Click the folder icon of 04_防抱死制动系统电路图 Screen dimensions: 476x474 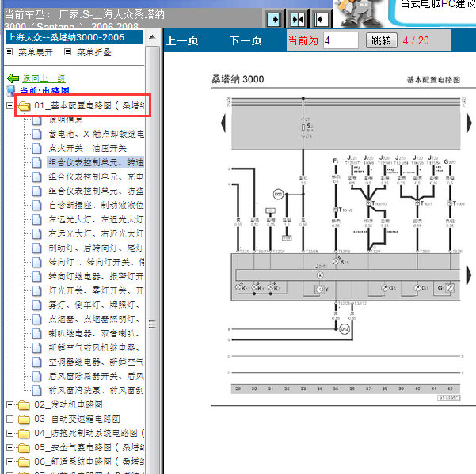pos(24,434)
